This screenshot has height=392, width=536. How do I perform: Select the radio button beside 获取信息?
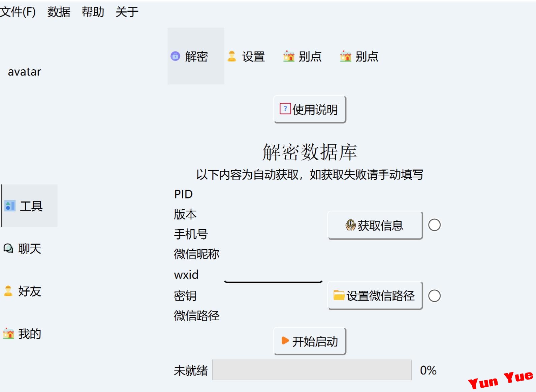point(434,225)
